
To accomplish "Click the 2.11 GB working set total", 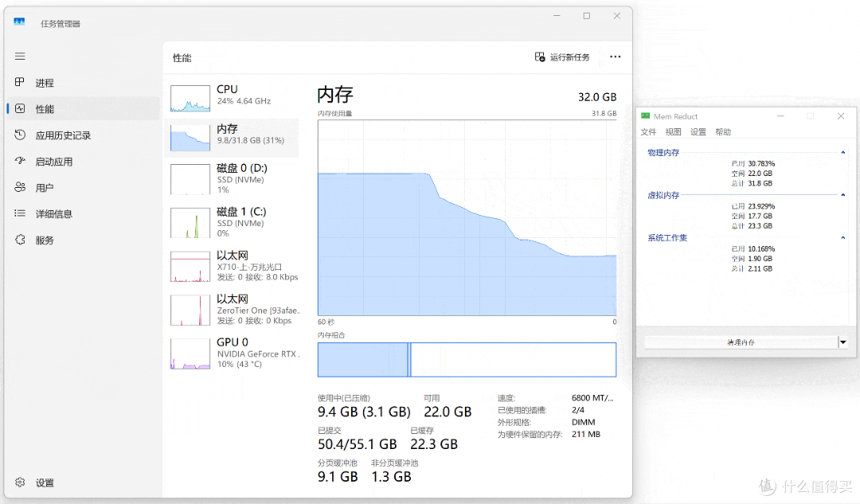I will pyautogui.click(x=760, y=269).
